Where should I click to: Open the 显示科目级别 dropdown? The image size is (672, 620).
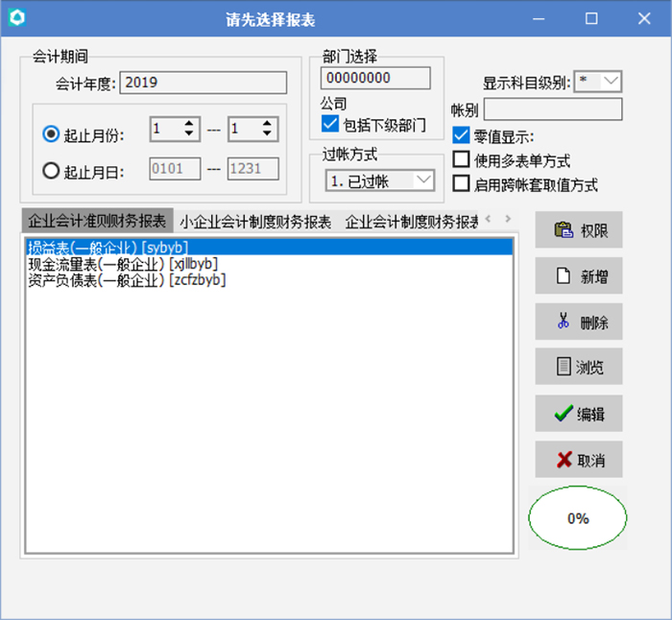[611, 82]
